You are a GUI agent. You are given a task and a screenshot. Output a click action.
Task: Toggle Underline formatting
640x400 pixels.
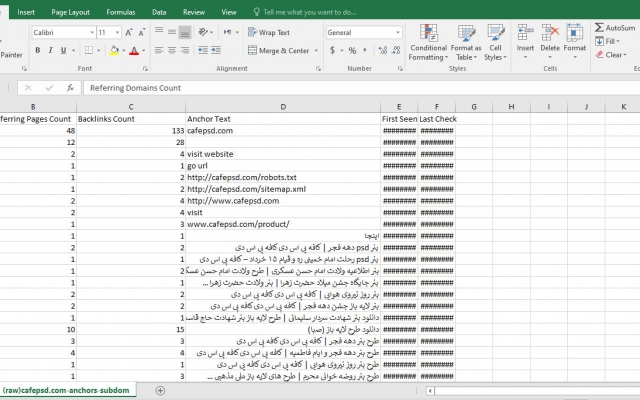coord(63,50)
